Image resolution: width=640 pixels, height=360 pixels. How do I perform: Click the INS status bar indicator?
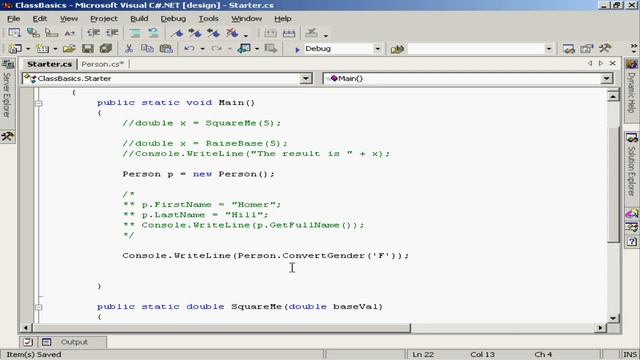pyautogui.click(x=630, y=354)
